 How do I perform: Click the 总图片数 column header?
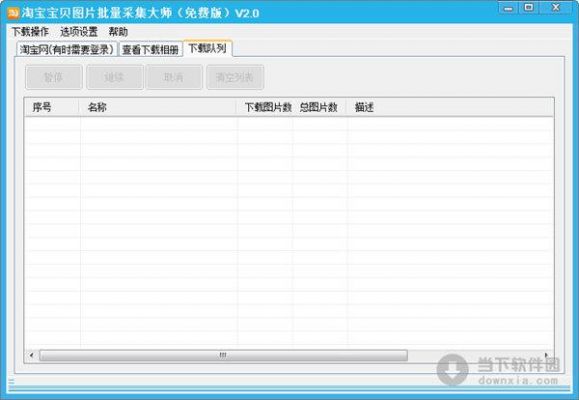[319, 107]
